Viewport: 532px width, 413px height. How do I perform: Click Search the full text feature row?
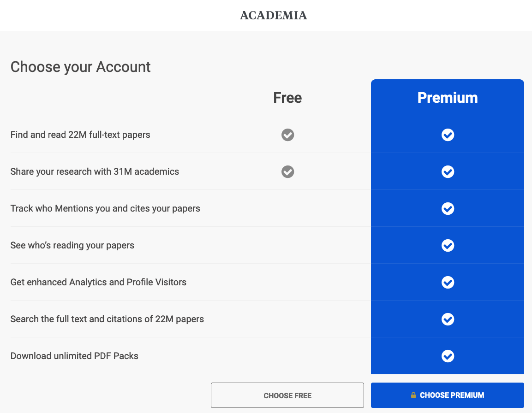tap(191, 319)
